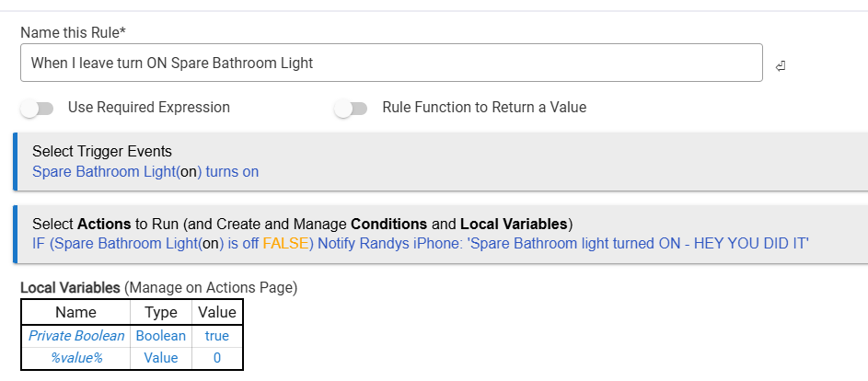Click the Local Variables heading text
This screenshot has height=381, width=868.
(x=70, y=288)
